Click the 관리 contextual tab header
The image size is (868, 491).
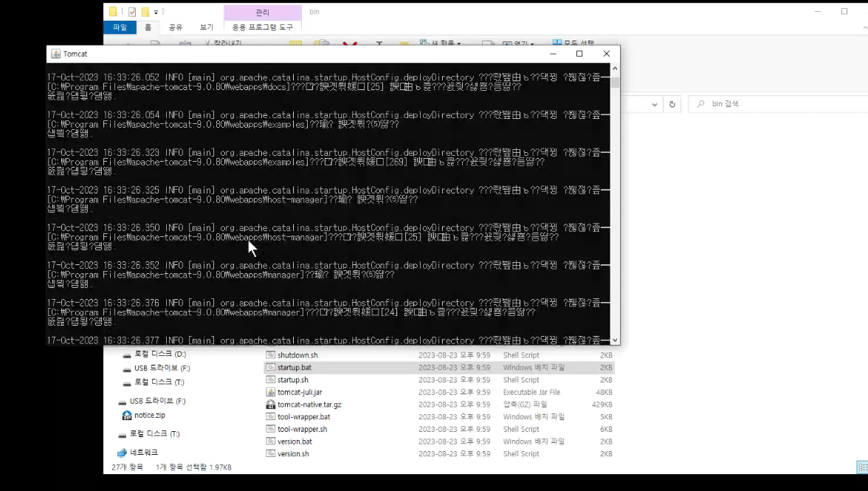pyautogui.click(x=263, y=12)
